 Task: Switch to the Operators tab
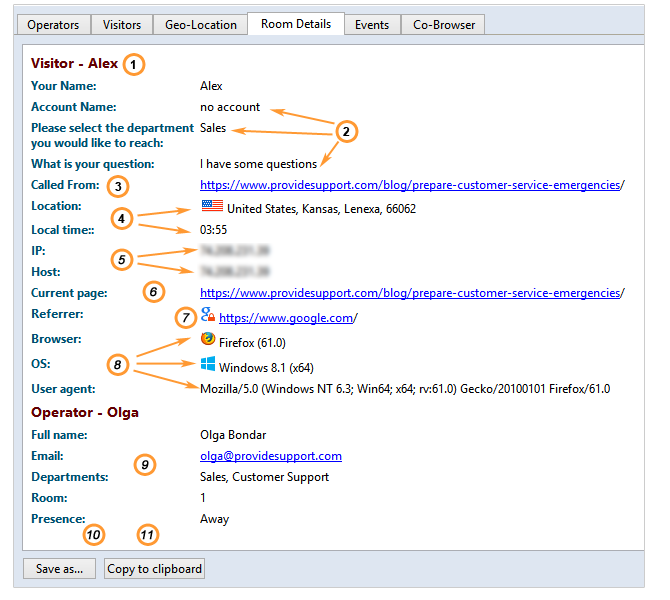tap(55, 24)
